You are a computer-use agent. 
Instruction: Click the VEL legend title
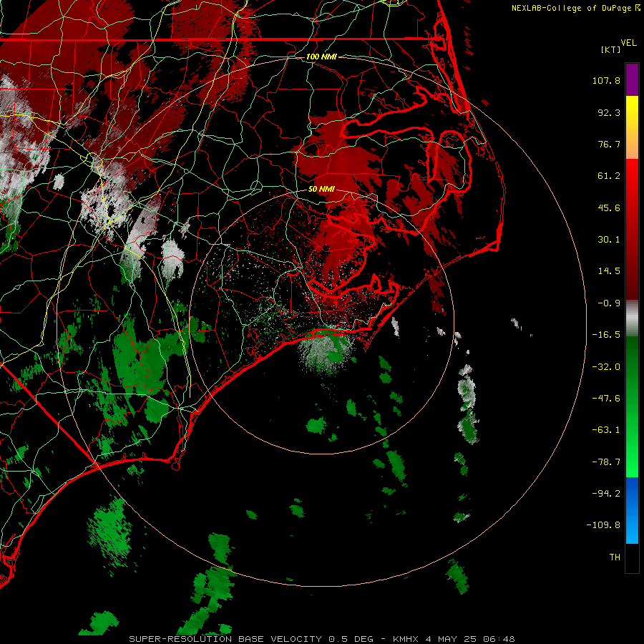coord(628,43)
